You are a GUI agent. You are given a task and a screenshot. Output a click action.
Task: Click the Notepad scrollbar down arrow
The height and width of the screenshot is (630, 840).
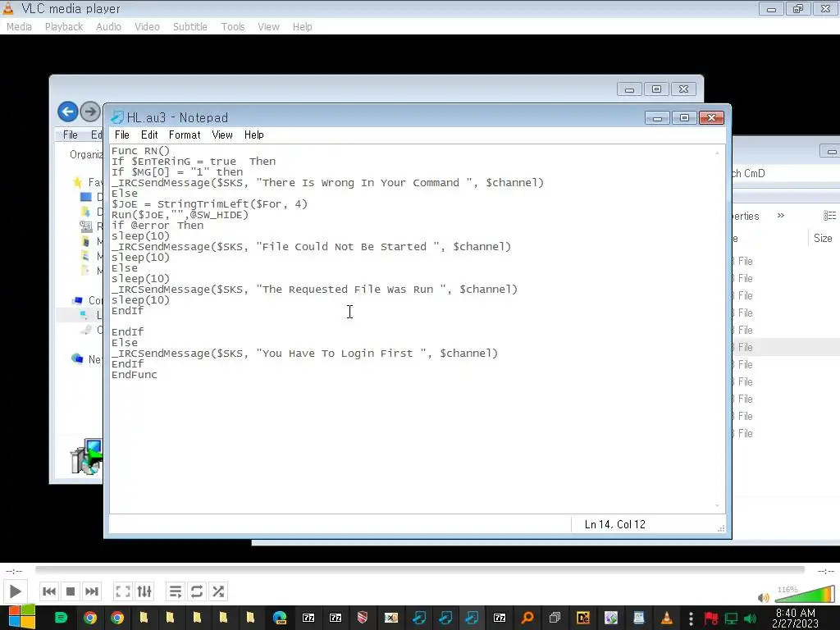tap(717, 505)
